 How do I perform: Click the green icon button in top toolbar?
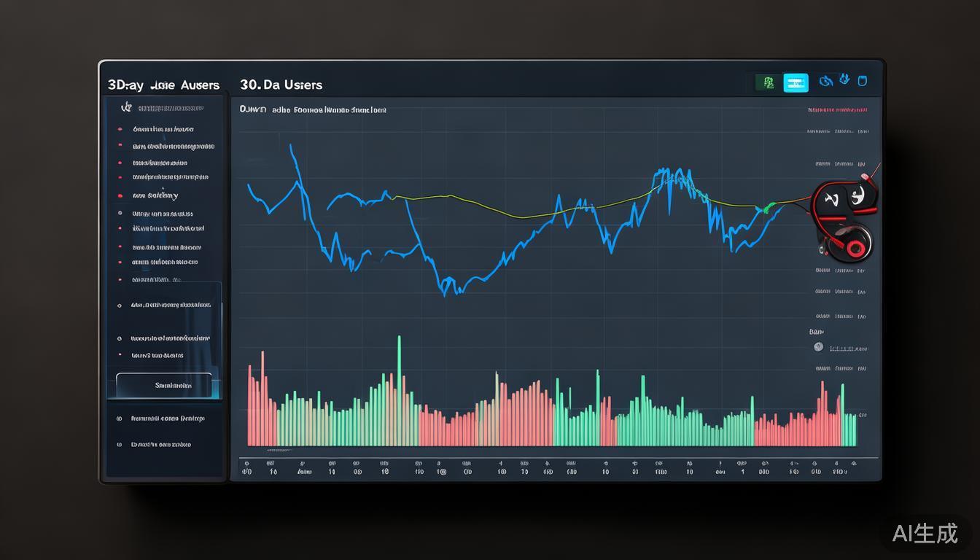point(768,83)
